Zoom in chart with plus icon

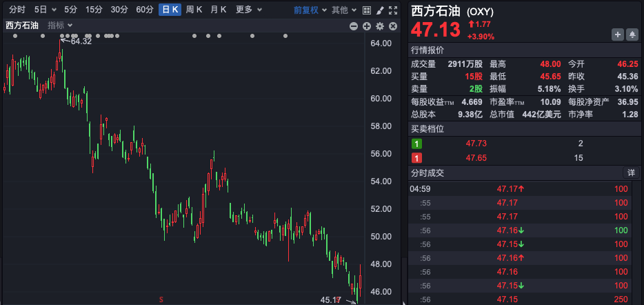tap(367, 26)
